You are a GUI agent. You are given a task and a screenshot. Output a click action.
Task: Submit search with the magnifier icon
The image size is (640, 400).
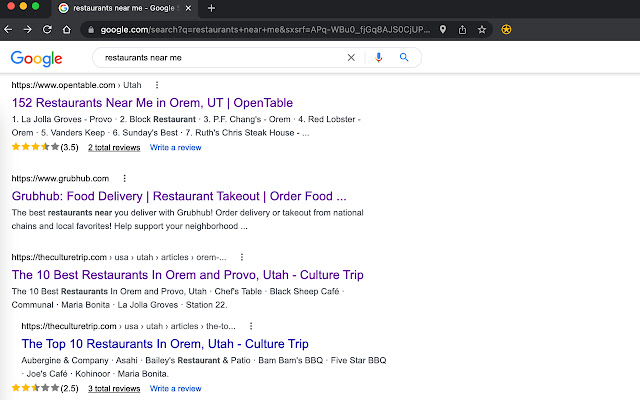click(404, 58)
